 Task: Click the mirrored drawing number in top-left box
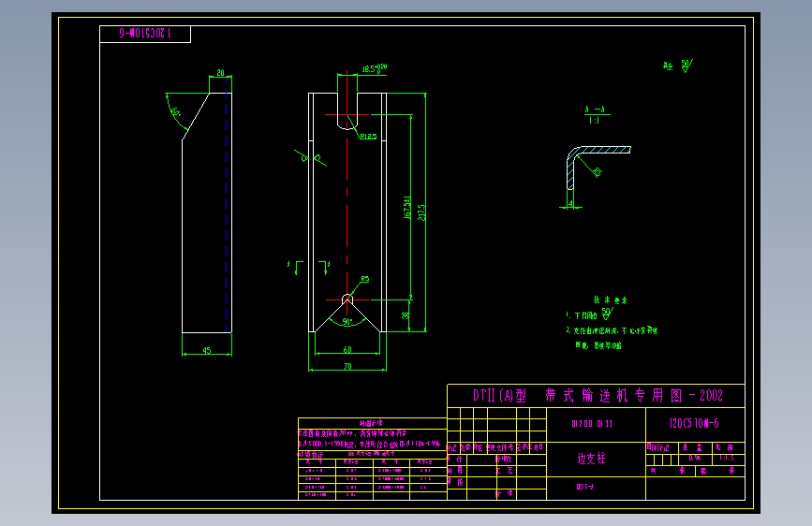click(145, 33)
